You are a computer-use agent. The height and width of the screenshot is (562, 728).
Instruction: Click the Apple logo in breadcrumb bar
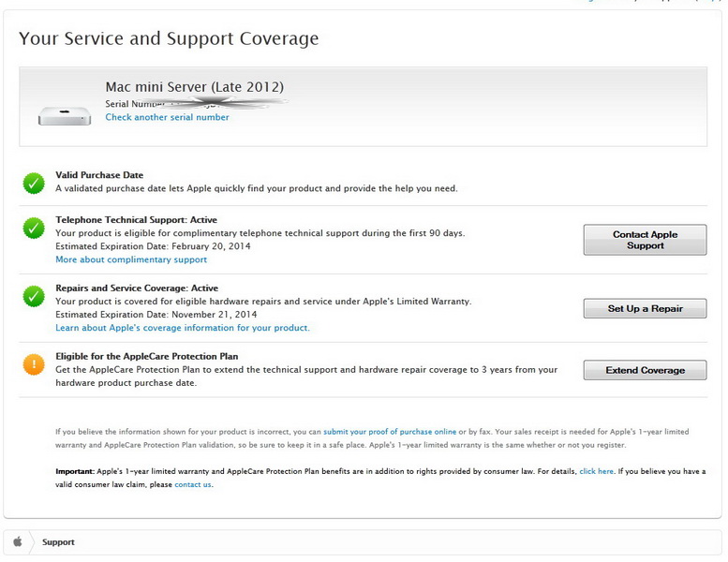coord(18,541)
